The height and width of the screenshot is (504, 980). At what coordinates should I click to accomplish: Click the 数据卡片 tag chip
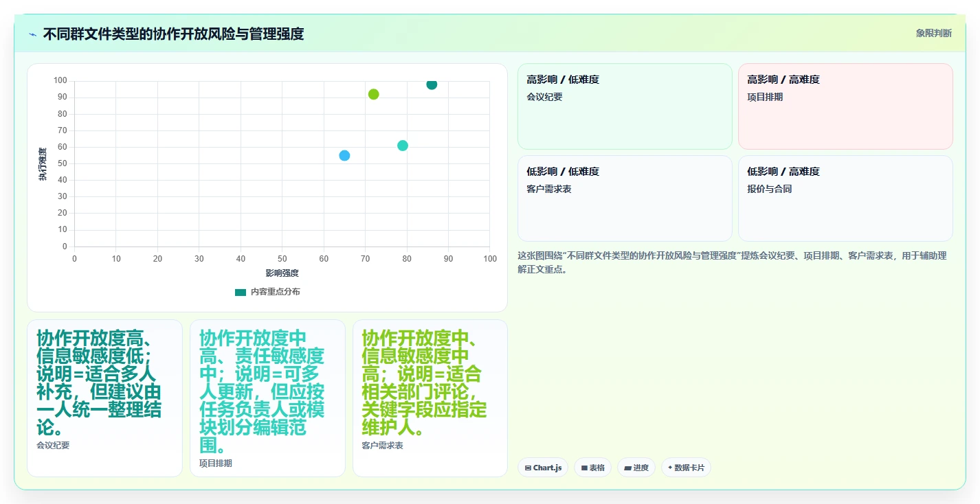click(x=686, y=468)
